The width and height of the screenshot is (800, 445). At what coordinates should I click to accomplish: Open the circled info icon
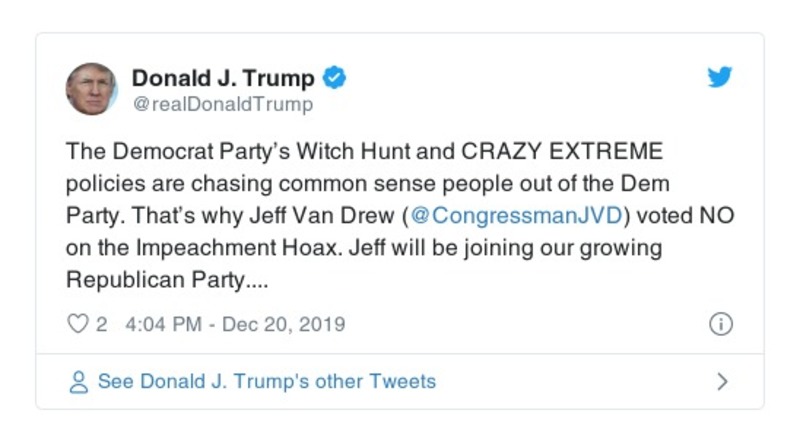[x=720, y=324]
